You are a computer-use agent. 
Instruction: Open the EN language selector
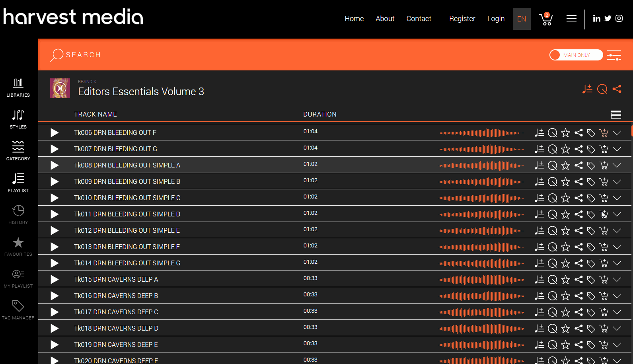pyautogui.click(x=522, y=19)
